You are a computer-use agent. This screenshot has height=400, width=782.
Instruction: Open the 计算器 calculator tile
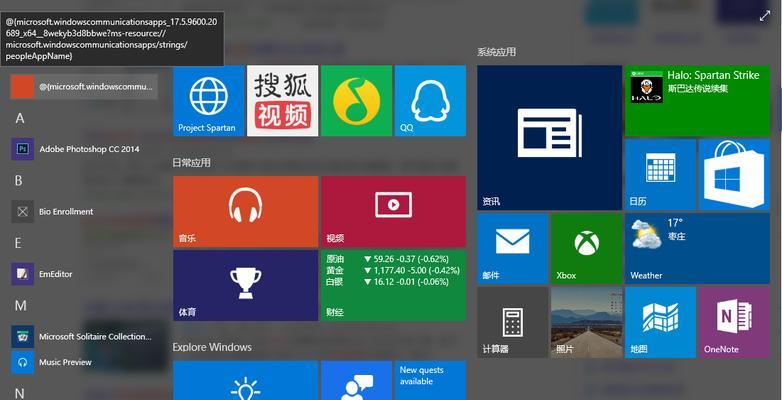click(513, 322)
